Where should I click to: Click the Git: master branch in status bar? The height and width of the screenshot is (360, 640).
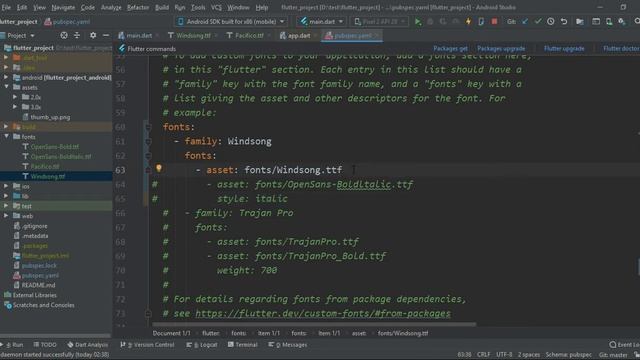(x=613, y=355)
